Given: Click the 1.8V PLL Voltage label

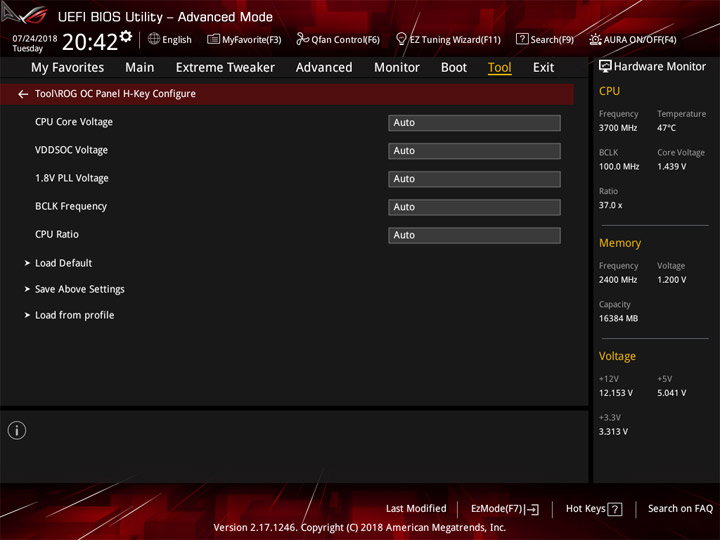Looking at the screenshot, I should pyautogui.click(x=72, y=178).
